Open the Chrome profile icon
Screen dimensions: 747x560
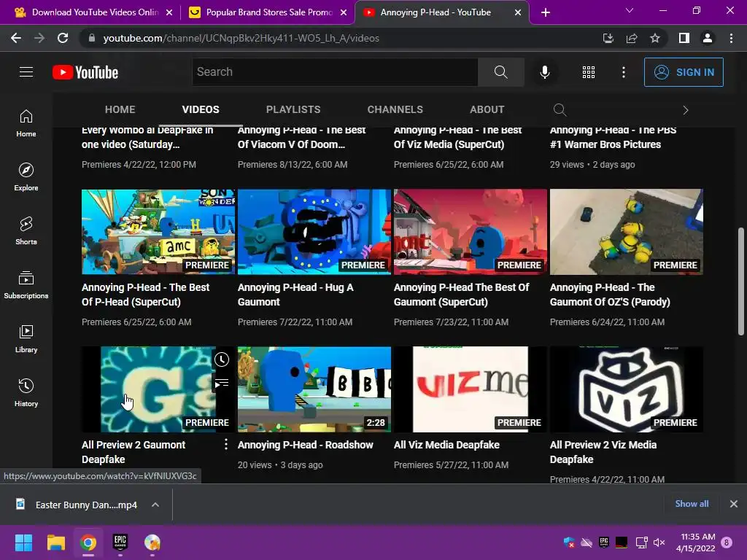click(708, 38)
